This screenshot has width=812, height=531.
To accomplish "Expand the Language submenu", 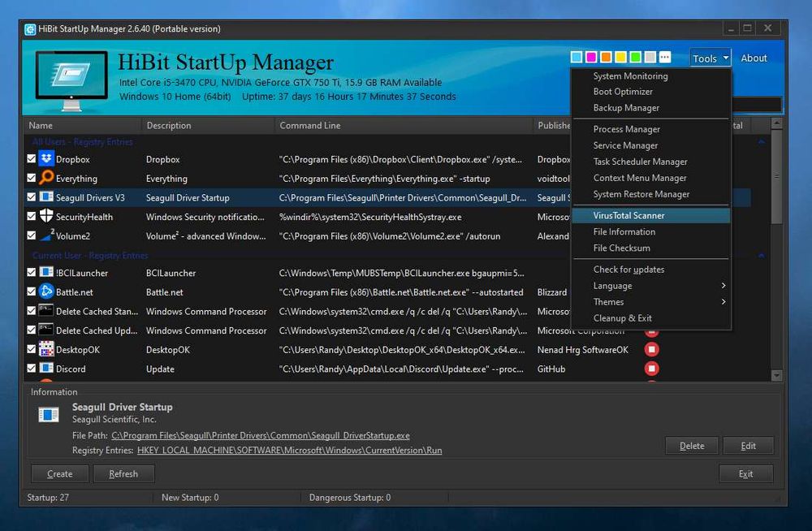I will click(651, 286).
